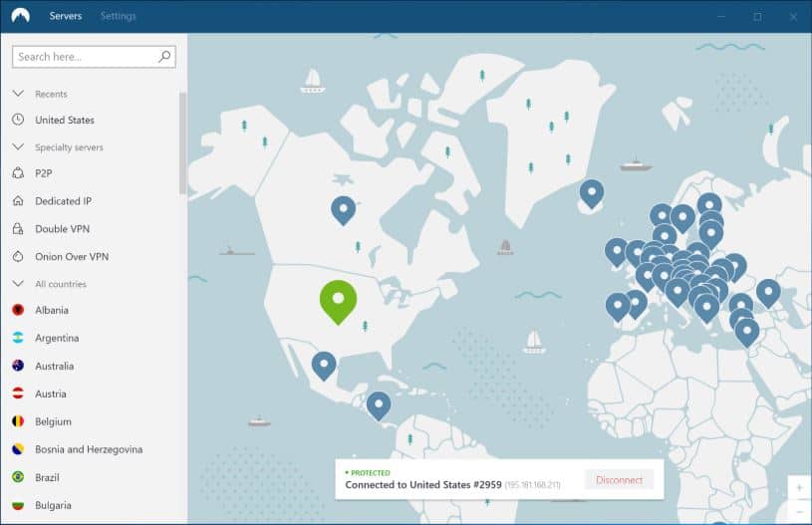
Task: Click the Canada map pin
Action: [344, 210]
